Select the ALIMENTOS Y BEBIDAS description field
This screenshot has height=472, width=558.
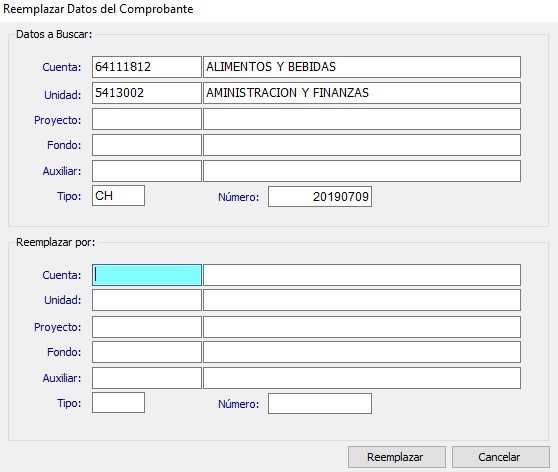point(362,67)
